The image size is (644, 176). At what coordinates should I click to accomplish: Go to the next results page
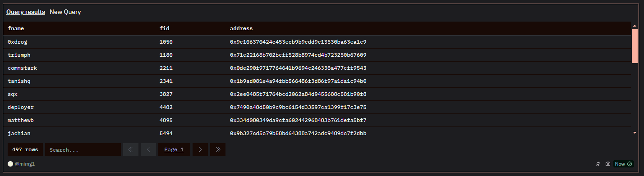[200, 149]
